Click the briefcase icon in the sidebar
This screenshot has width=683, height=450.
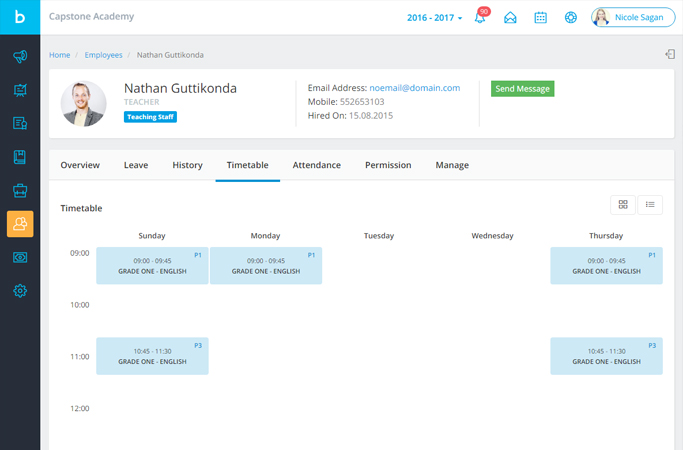coord(20,191)
